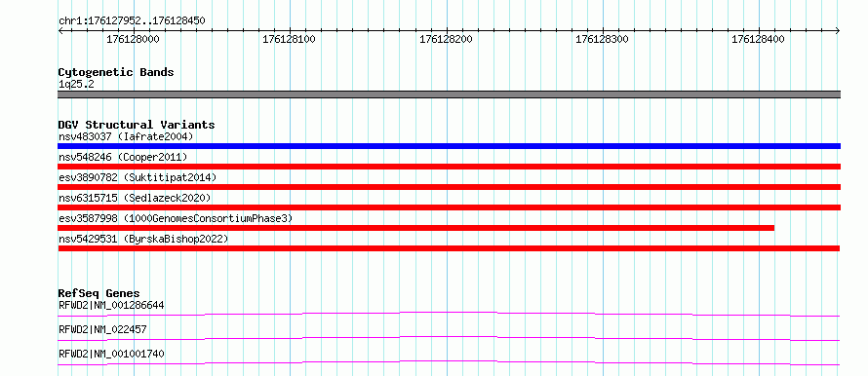Viewport: 868px width, 376px height.
Task: Click the blue nsv483037 variant bar
Action: point(449,146)
